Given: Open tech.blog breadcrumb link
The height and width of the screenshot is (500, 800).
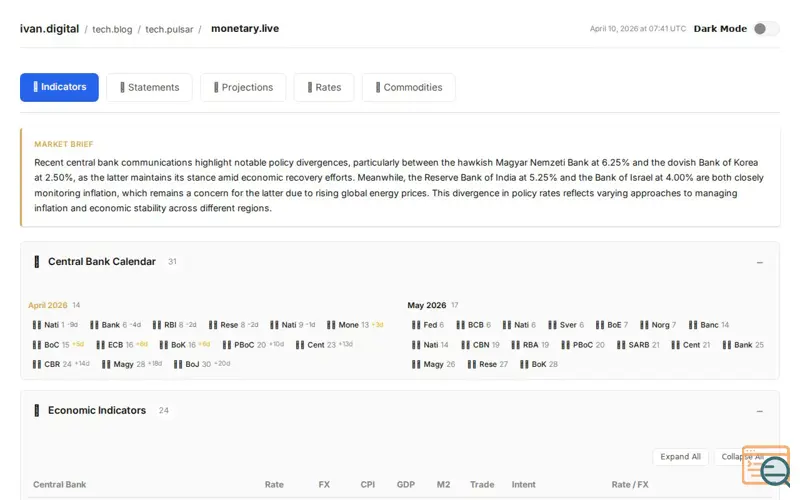Looking at the screenshot, I should tap(112, 29).
